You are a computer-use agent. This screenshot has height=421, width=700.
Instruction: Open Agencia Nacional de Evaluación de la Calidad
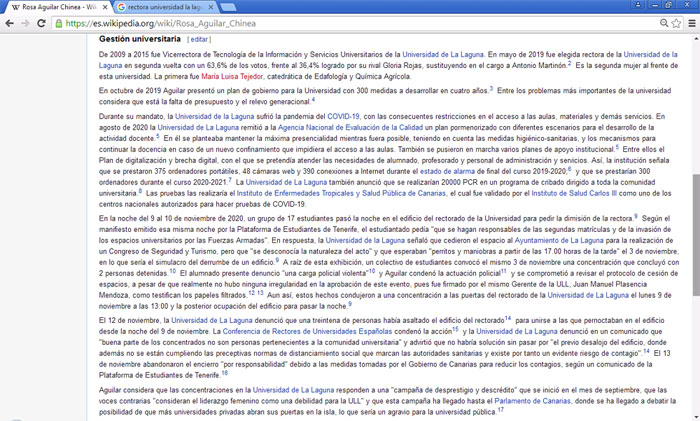(x=350, y=127)
